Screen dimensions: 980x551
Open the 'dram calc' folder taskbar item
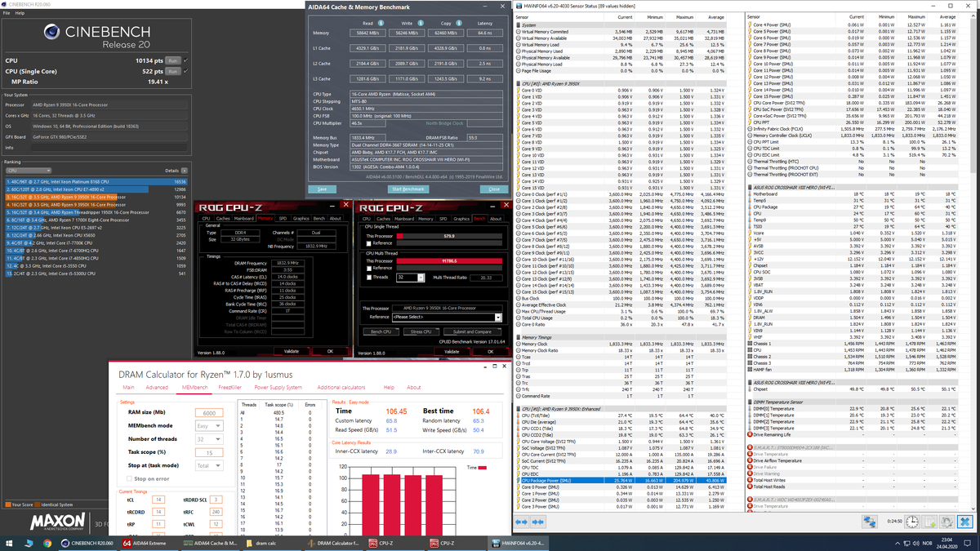(x=270, y=543)
